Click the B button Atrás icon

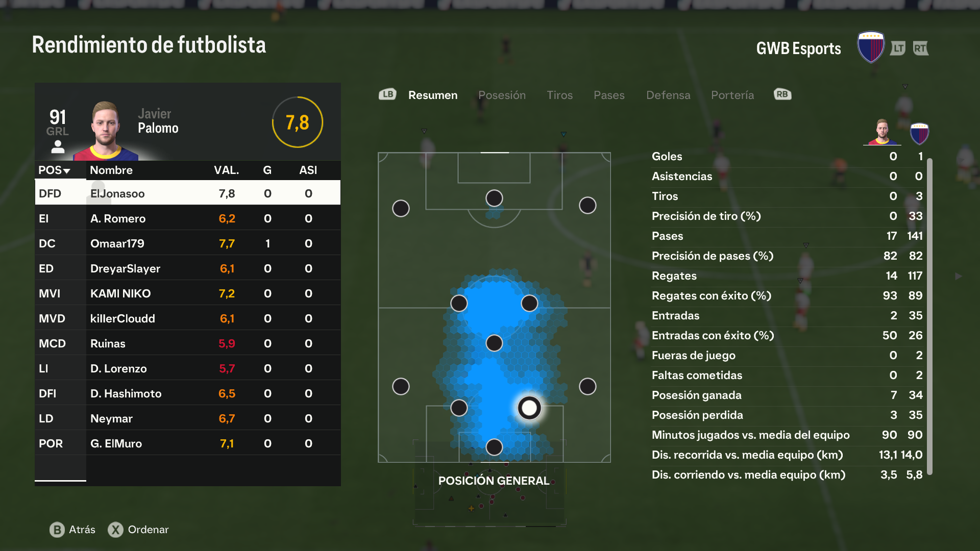pos(57,530)
